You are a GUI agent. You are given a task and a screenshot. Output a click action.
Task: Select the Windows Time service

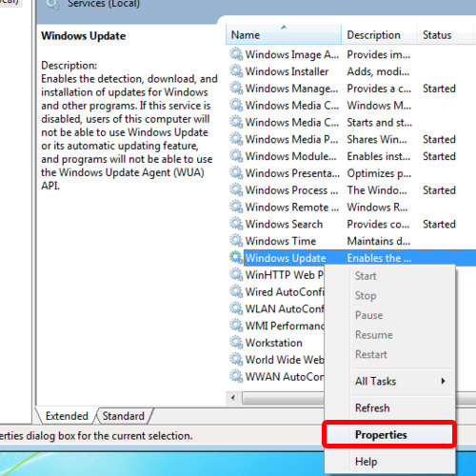281,241
